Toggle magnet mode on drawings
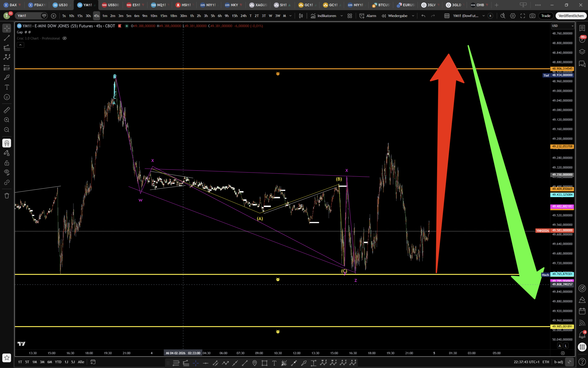Image resolution: width=588 pixels, height=368 pixels. click(x=7, y=143)
